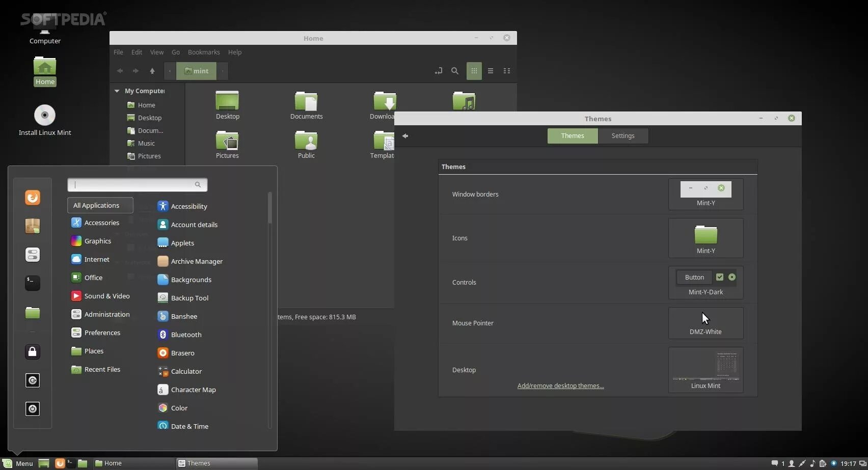Switch to the Settings tab in Themes

click(622, 135)
